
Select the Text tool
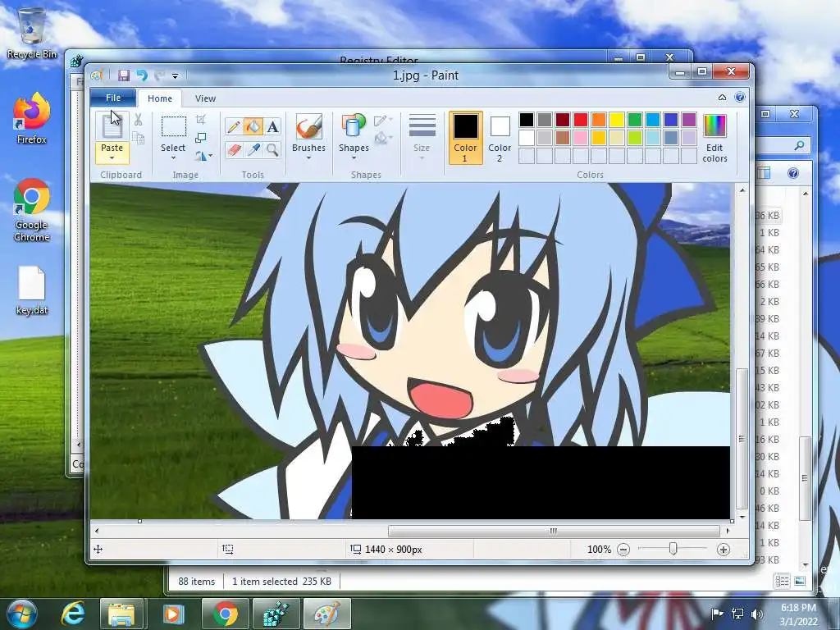click(x=272, y=127)
